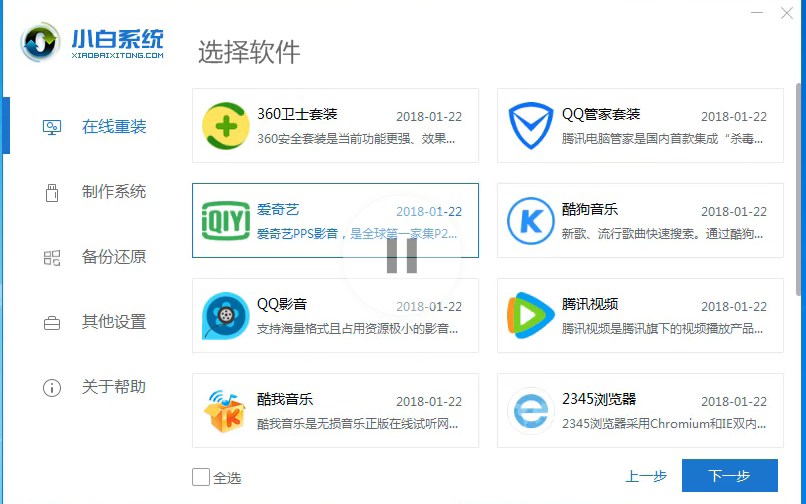This screenshot has width=806, height=504.
Task: Minimize the 小白系统 window
Action: click(757, 12)
